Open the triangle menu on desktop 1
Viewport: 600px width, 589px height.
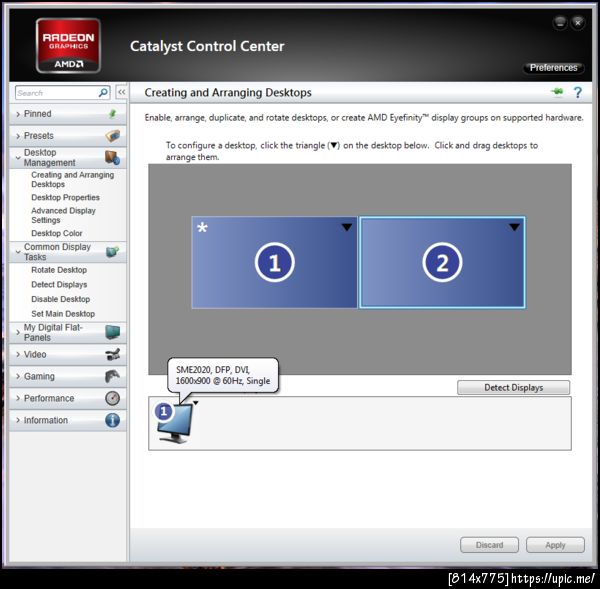(x=347, y=227)
